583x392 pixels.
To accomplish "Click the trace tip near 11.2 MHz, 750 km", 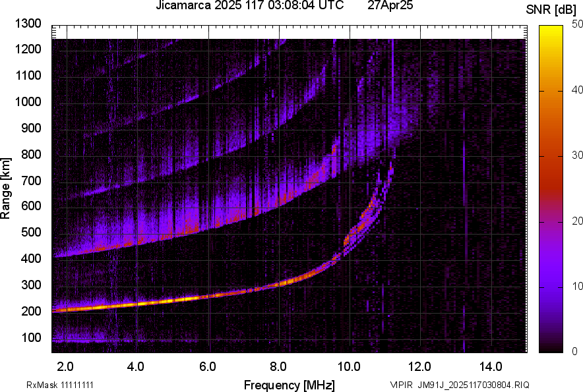I will point(391,170).
